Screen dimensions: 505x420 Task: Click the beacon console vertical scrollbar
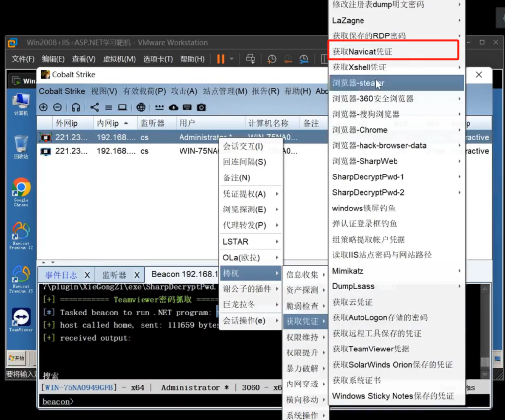point(485,331)
